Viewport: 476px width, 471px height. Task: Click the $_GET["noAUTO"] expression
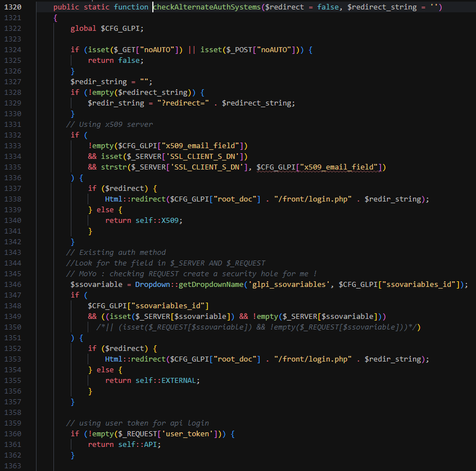click(146, 50)
